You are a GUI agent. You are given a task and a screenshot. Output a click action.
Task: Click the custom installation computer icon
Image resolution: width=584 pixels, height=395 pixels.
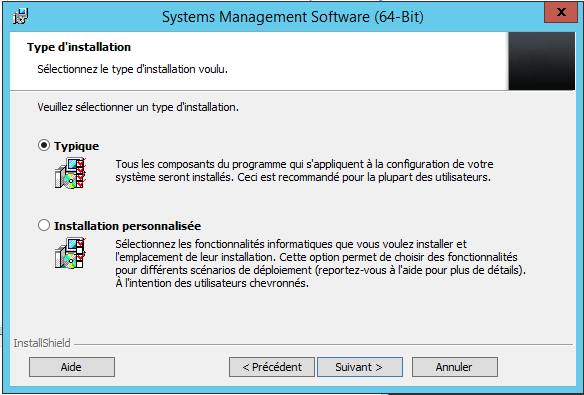click(70, 253)
